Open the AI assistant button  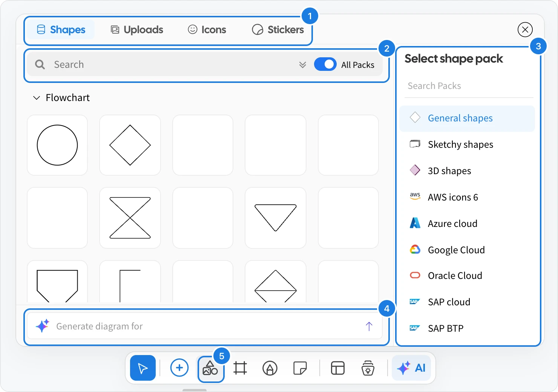[x=411, y=368]
